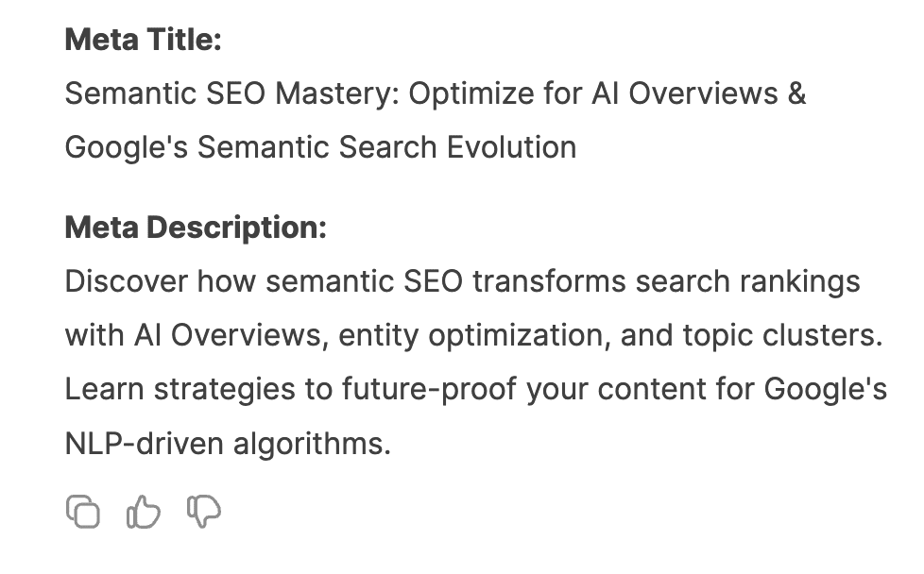Click the bold 'Meta Description:' heading
This screenshot has height=574, width=924.
196,228
